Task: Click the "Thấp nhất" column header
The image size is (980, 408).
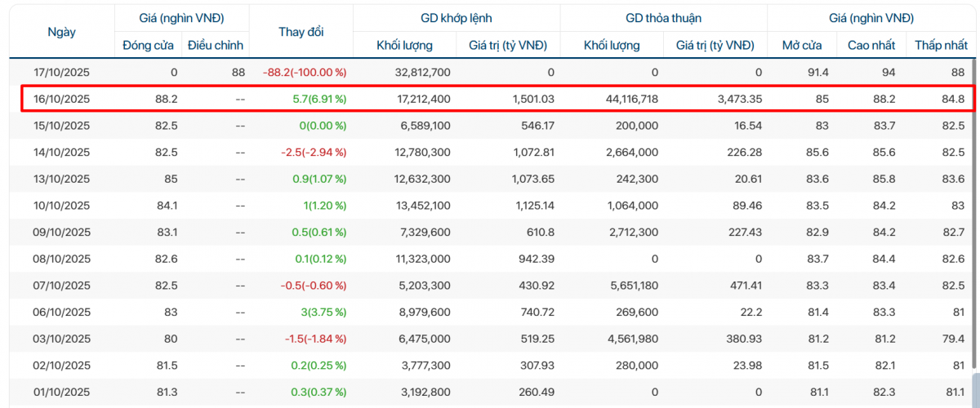Action: (939, 46)
